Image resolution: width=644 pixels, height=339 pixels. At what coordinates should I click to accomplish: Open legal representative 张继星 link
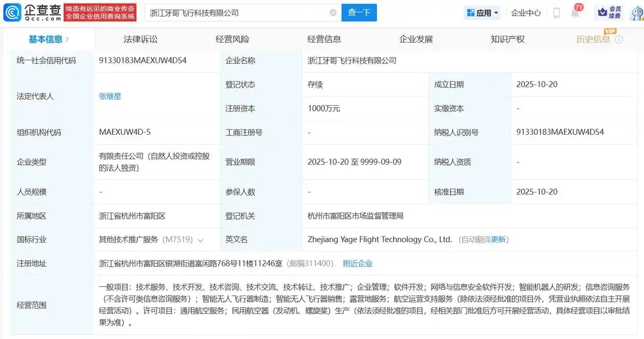[x=110, y=96]
